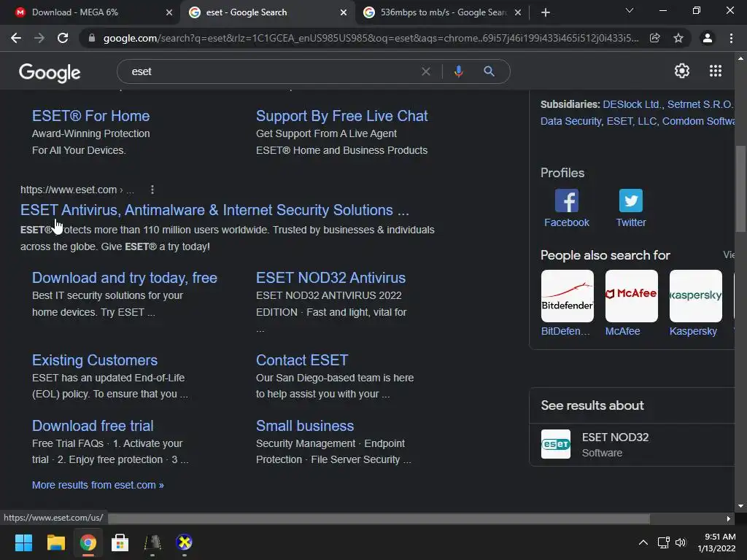Open Chrome three-dot menu
The width and height of the screenshot is (747, 560).
[731, 38]
